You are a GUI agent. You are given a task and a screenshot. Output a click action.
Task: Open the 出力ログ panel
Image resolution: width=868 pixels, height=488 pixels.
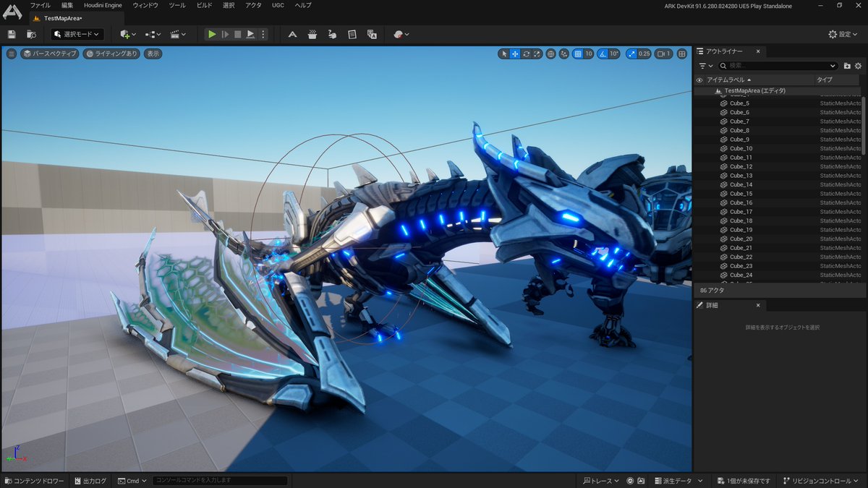(x=90, y=481)
